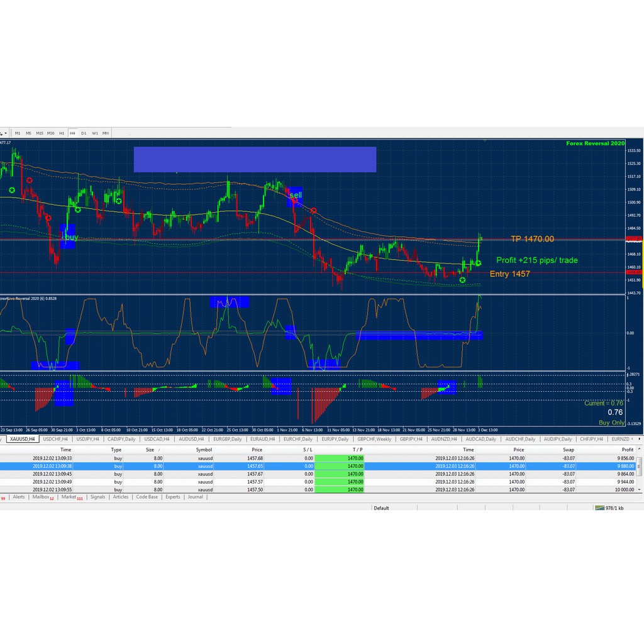Click the connection status bars icon
The height and width of the screenshot is (644, 644).
click(599, 508)
